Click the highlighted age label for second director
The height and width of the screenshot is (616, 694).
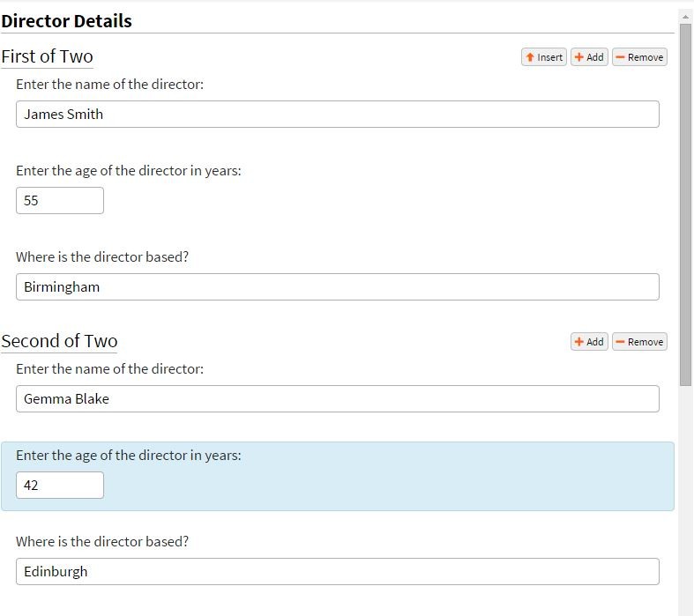[x=128, y=456]
